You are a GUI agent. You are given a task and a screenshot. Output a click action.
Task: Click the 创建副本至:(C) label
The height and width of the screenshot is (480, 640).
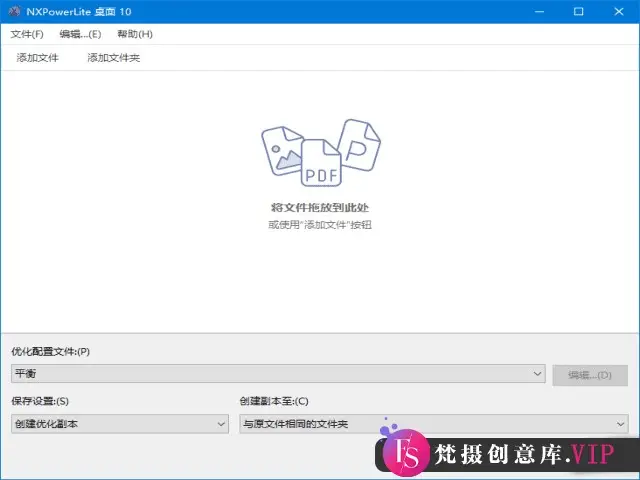tap(274, 401)
